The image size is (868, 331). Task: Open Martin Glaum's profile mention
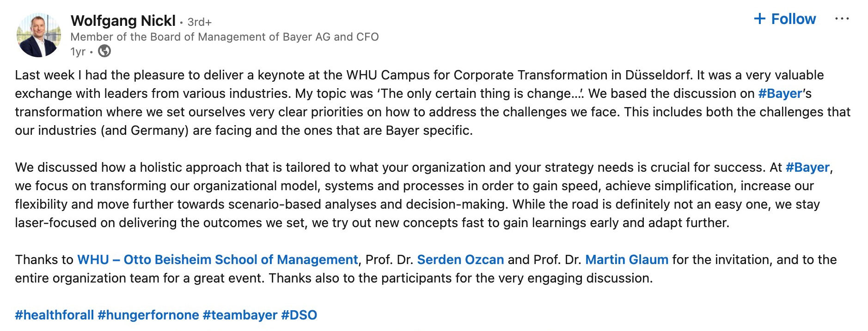coord(626,260)
